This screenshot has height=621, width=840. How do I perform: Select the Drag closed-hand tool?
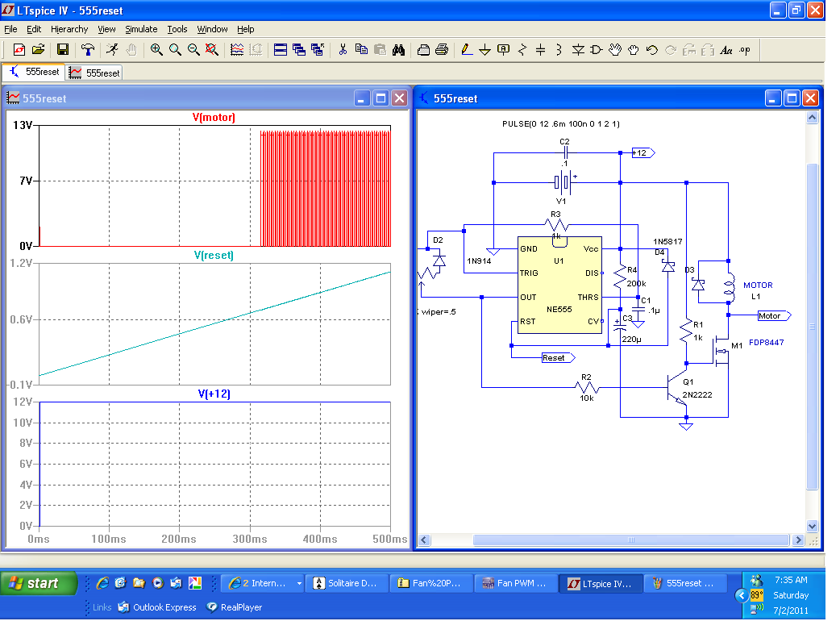[x=633, y=50]
